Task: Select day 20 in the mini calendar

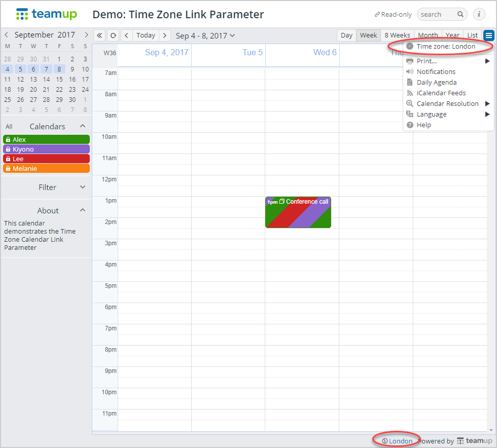Action: click(33, 89)
